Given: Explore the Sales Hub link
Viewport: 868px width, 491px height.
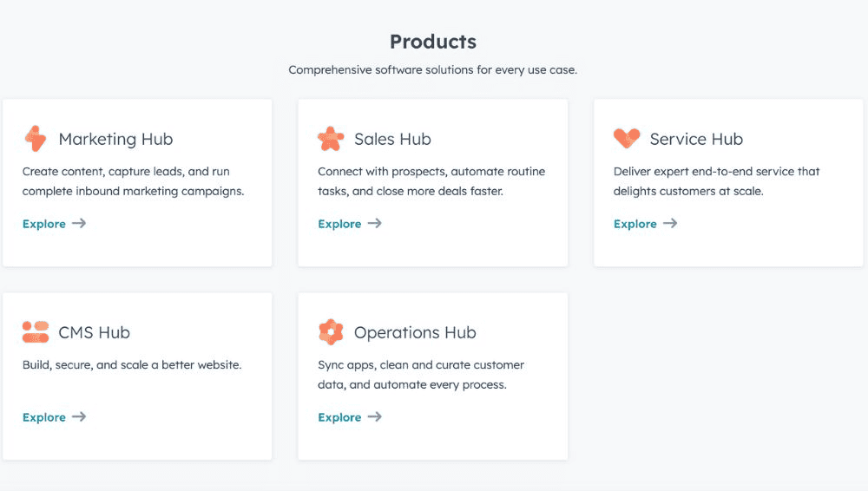Looking at the screenshot, I should coord(339,224).
